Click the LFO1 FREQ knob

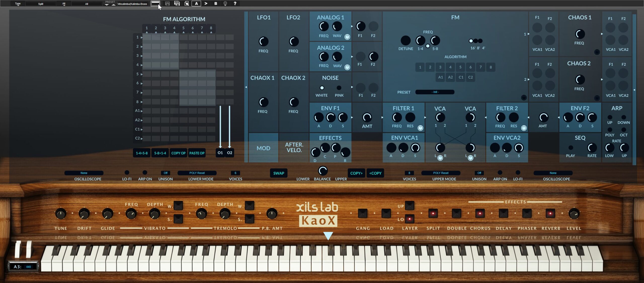(x=263, y=42)
